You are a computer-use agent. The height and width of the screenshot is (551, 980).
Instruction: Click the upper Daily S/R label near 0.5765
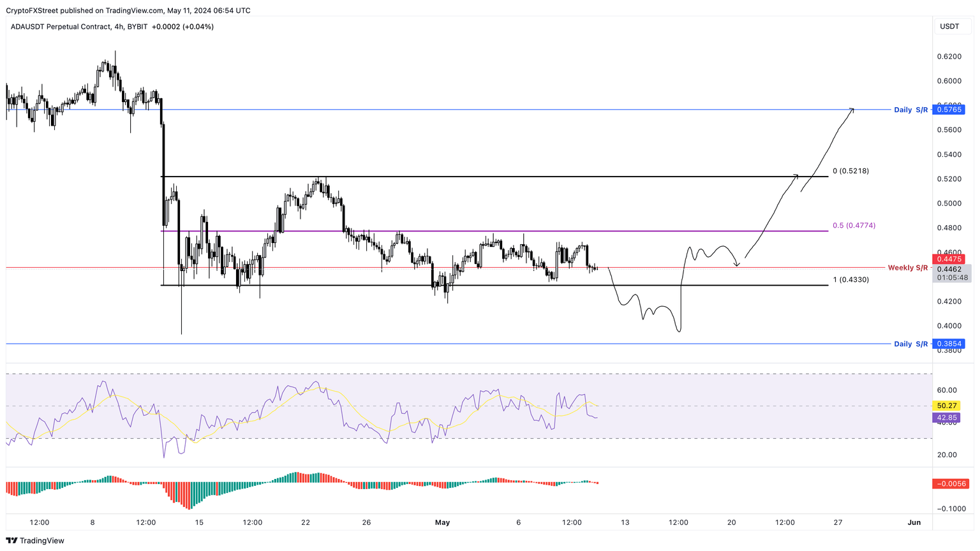(911, 110)
